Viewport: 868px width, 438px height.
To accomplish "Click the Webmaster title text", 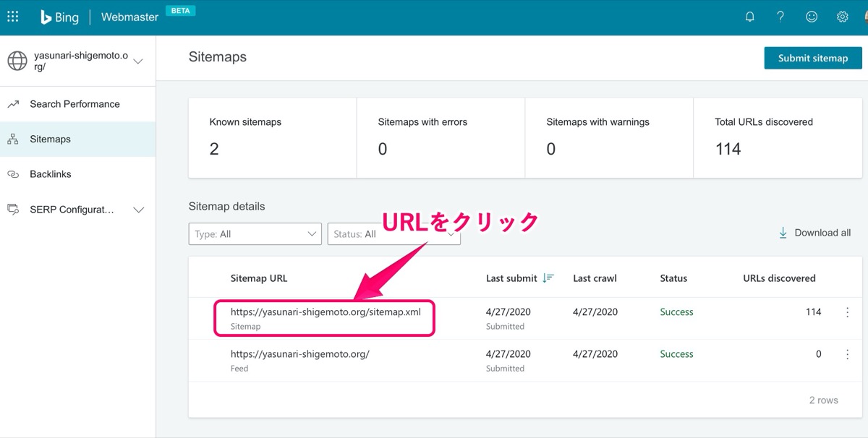I will [x=129, y=17].
